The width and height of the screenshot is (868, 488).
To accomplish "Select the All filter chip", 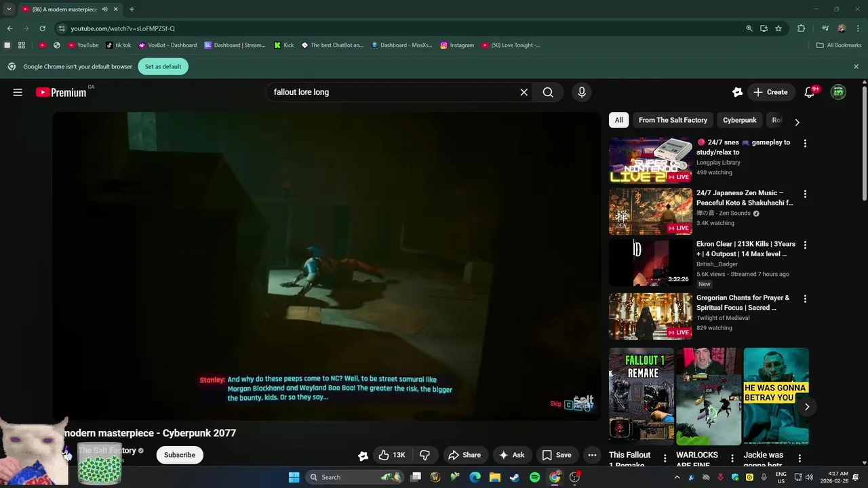I will pos(618,120).
